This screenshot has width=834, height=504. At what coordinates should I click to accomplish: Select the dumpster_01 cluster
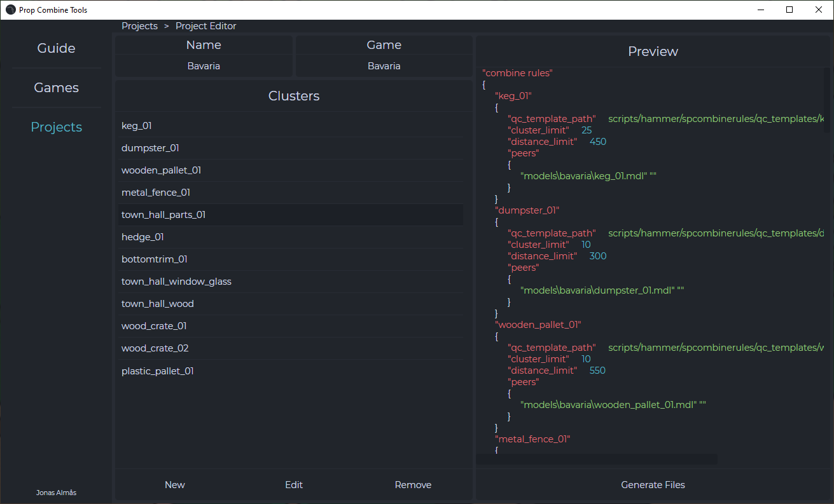(x=289, y=148)
